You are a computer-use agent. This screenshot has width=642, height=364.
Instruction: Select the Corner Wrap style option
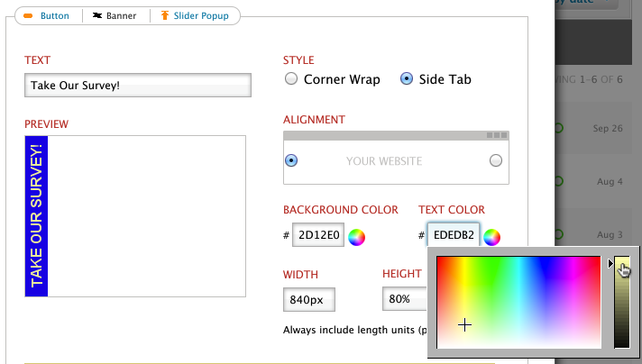[x=291, y=79]
